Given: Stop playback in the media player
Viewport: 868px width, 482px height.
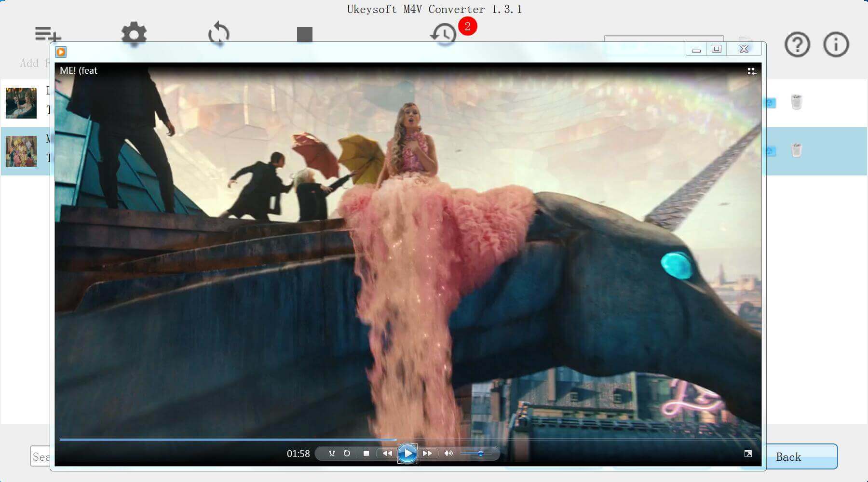Looking at the screenshot, I should [x=366, y=454].
